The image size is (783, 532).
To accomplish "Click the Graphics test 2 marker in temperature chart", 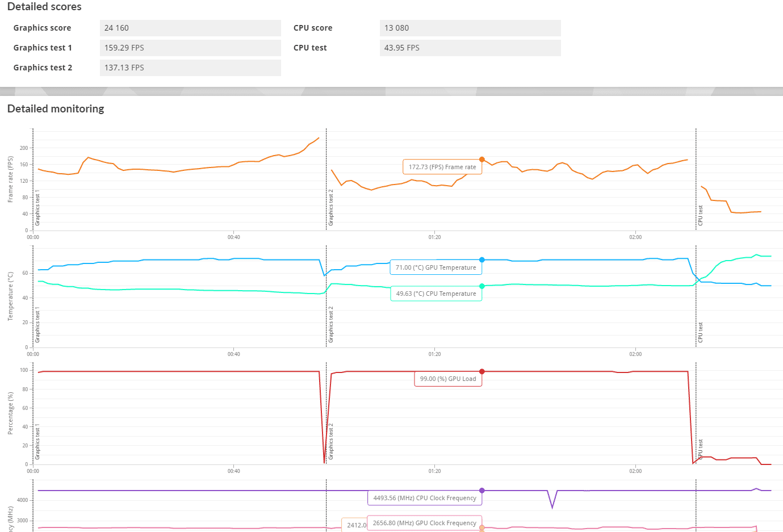I will [331, 325].
